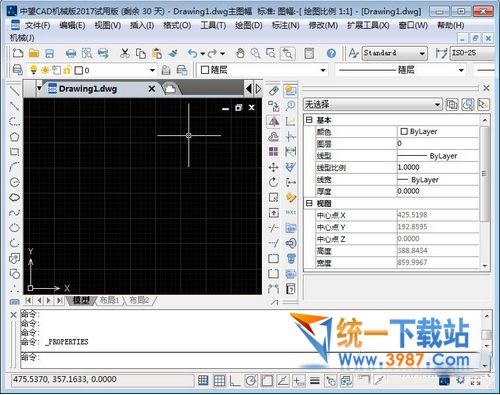Toggle Object Snap Tracking in the status bar

(x=283, y=380)
